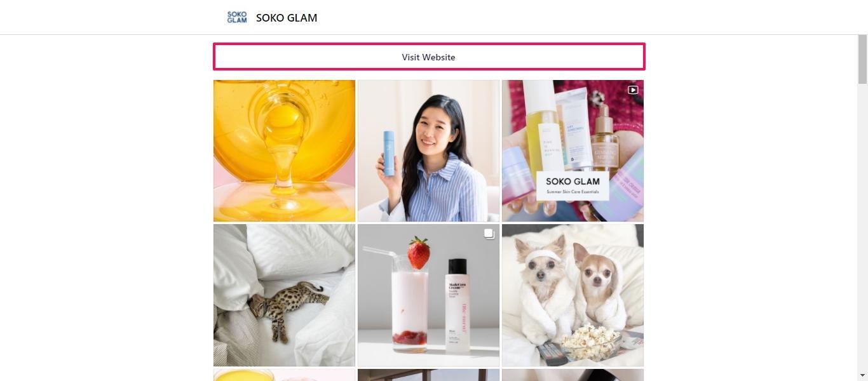Open the Summer Skin Care Essentials post
Screen dimensions: 868x381
pyautogui.click(x=573, y=150)
